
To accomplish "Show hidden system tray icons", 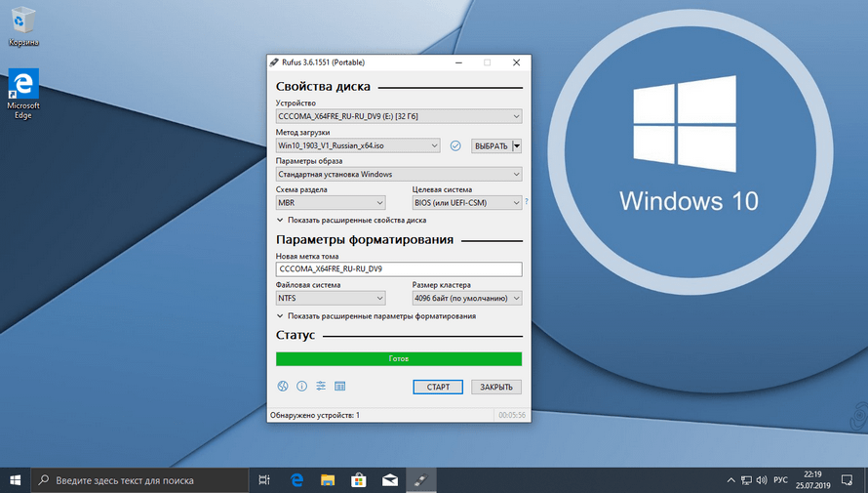I will (x=730, y=480).
